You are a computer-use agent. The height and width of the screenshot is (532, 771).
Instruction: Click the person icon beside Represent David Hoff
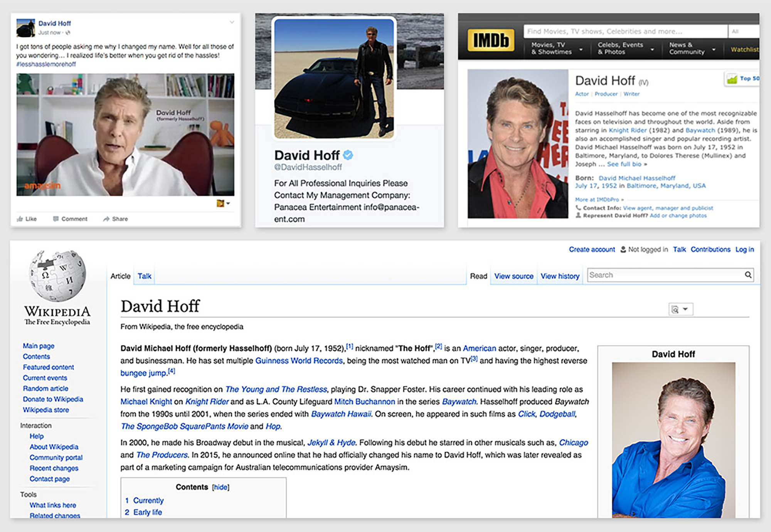578,215
